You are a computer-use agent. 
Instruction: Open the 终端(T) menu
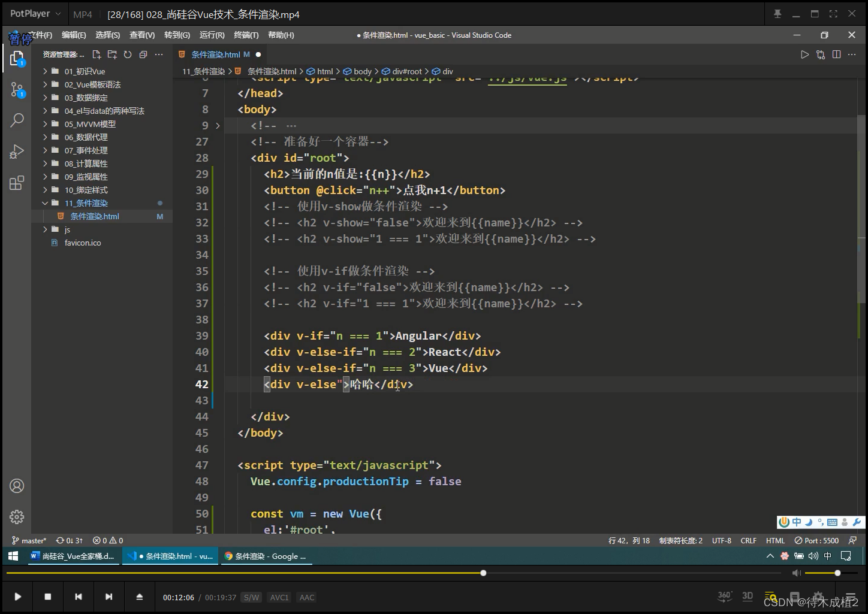(246, 35)
